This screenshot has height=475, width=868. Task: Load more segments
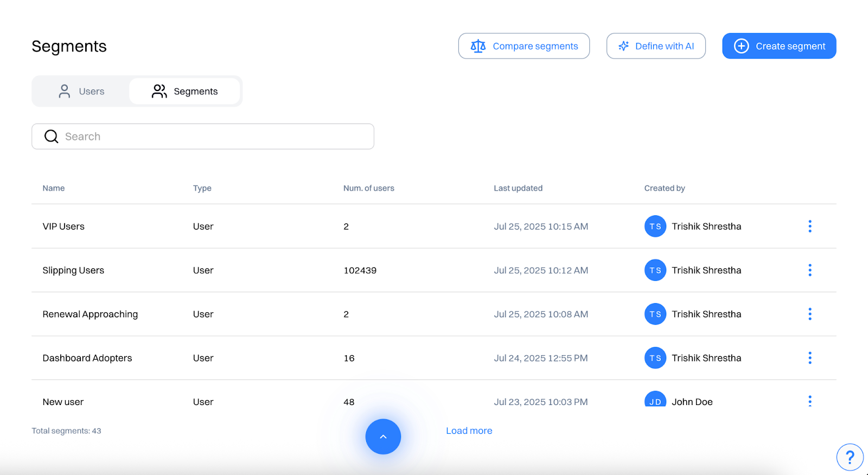(469, 431)
